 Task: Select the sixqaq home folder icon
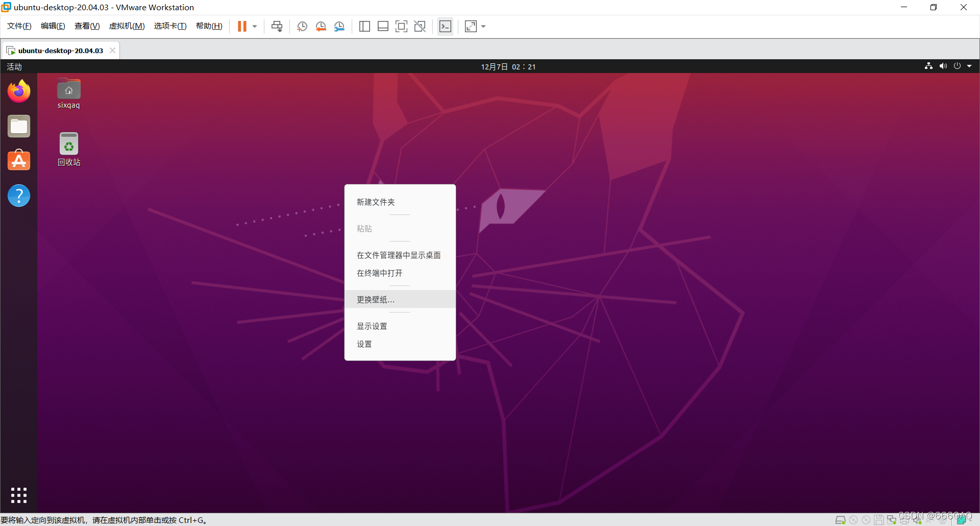coord(69,94)
